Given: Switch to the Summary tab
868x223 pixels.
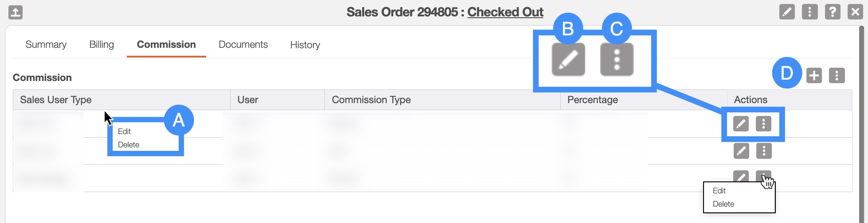Looking at the screenshot, I should pos(46,45).
